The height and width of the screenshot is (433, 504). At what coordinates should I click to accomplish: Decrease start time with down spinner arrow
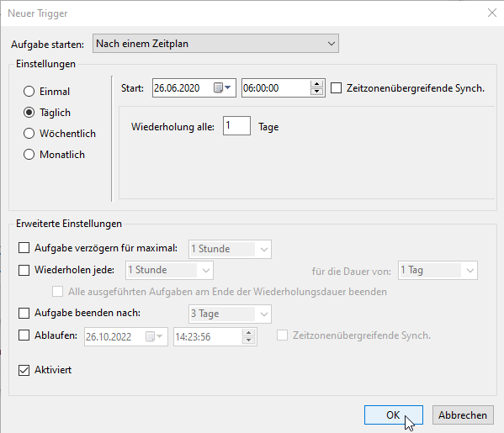coord(316,92)
